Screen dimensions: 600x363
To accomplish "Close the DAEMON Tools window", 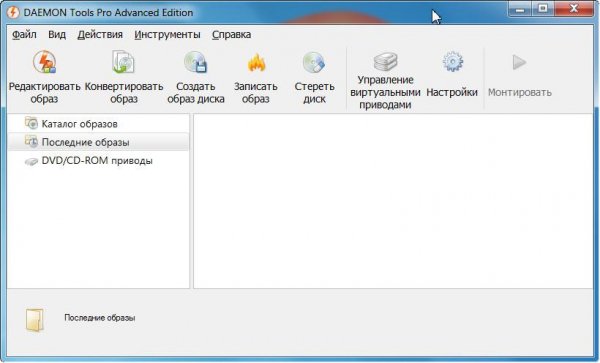I will pos(574,9).
